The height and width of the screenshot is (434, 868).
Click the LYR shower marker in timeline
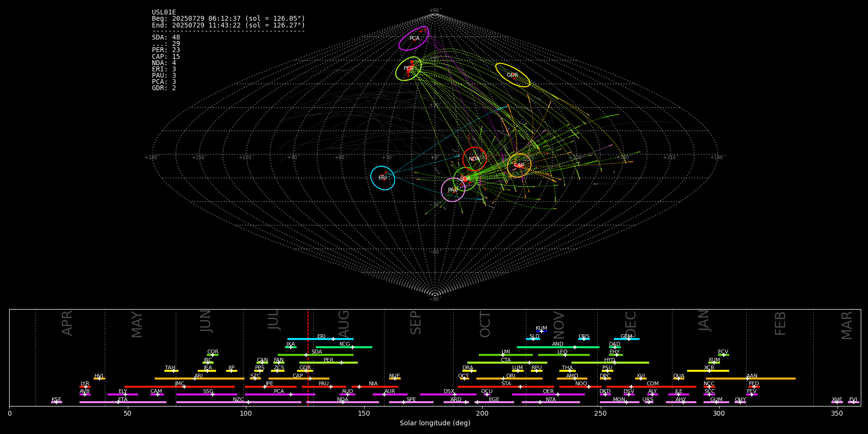pyautogui.click(x=85, y=386)
